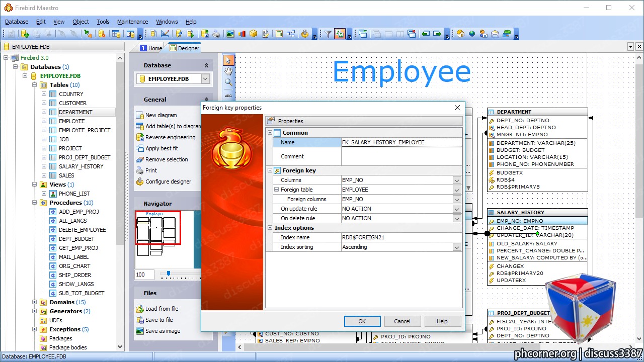Collapse the Index options property group
This screenshot has width=644, height=362.
pyautogui.click(x=270, y=228)
